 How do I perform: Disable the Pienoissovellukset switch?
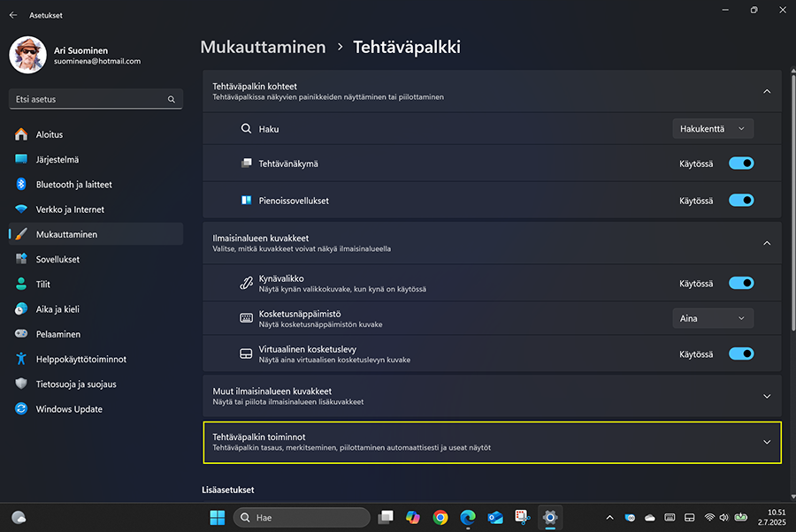point(741,201)
